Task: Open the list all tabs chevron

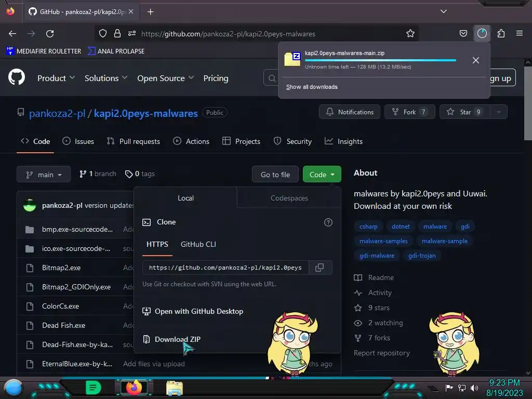Action: click(444, 11)
